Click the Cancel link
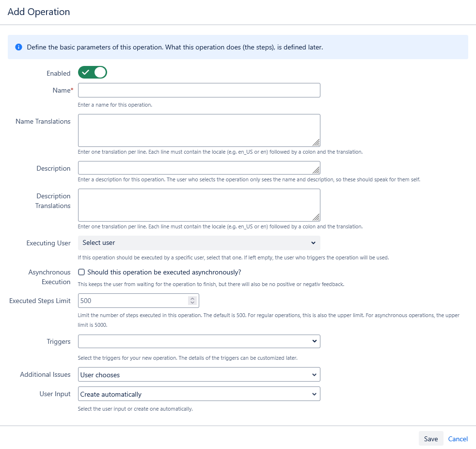The width and height of the screenshot is (476, 449). coord(458,439)
